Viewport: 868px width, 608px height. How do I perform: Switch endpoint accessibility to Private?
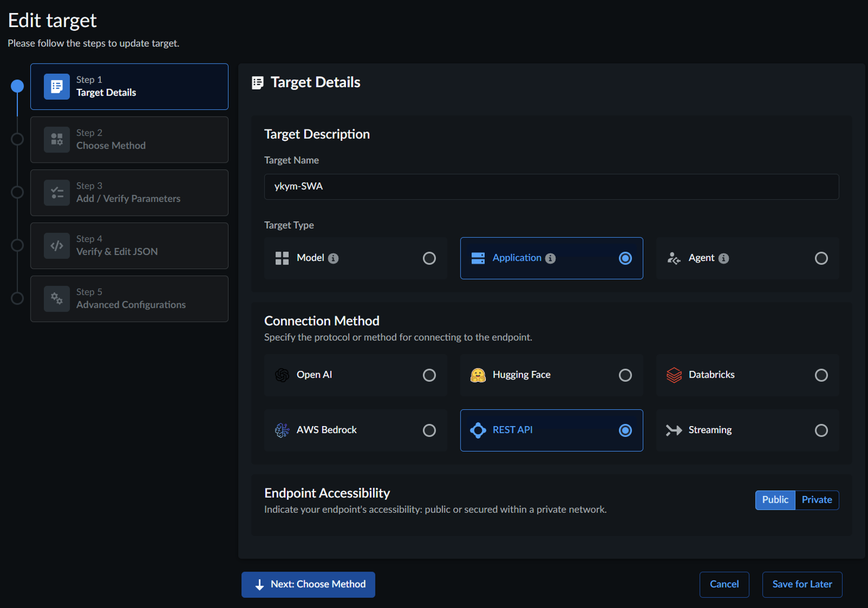(816, 500)
